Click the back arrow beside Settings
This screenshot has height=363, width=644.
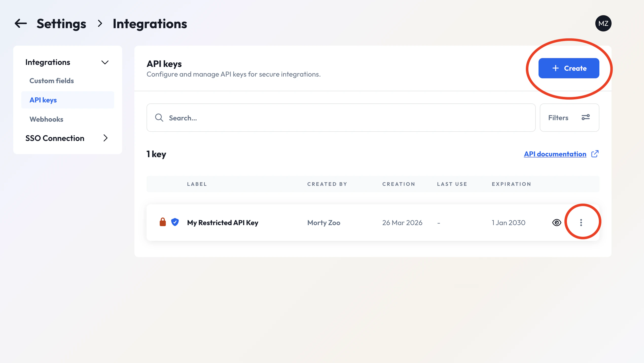coord(21,23)
